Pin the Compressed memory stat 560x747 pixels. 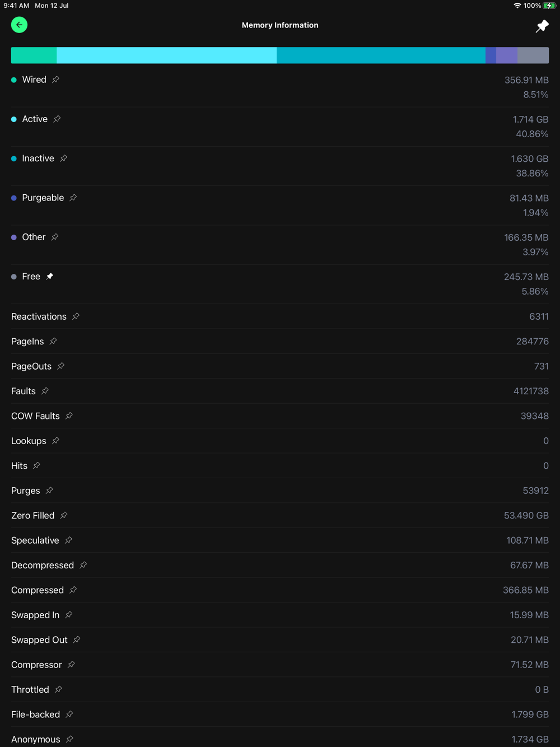click(73, 590)
